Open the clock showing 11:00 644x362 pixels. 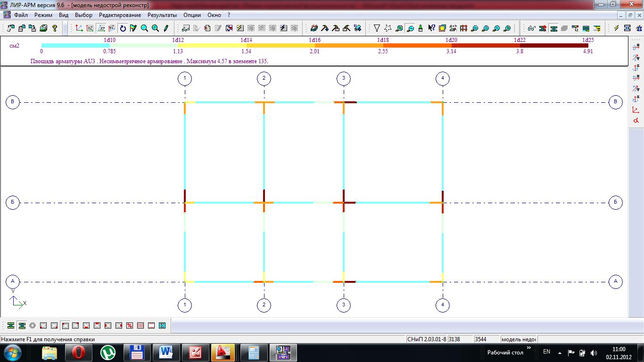pyautogui.click(x=619, y=349)
